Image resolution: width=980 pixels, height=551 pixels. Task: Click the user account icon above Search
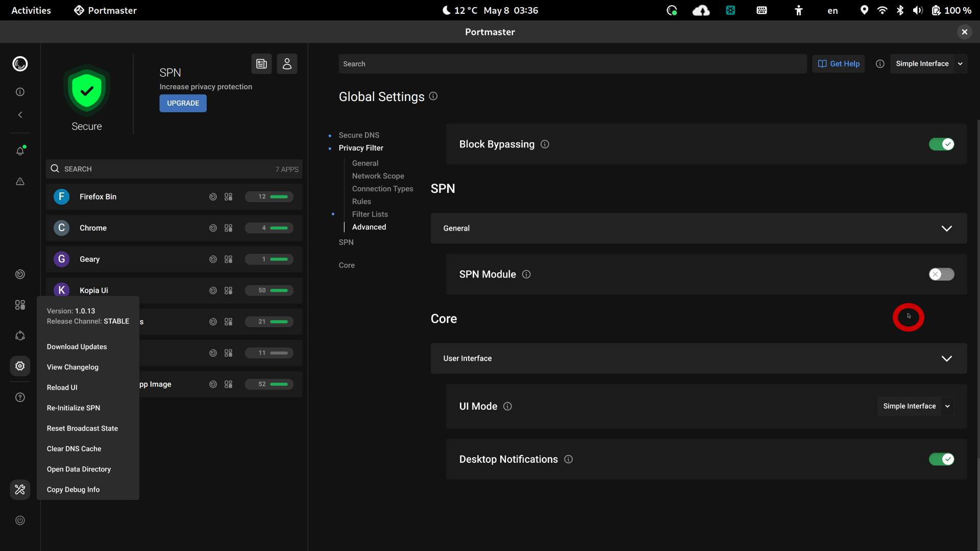287,64
